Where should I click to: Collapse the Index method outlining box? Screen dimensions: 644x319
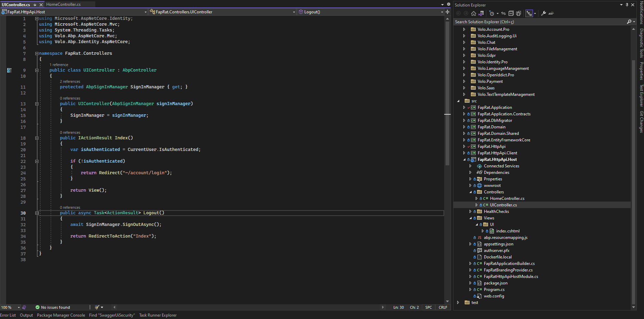coord(37,138)
